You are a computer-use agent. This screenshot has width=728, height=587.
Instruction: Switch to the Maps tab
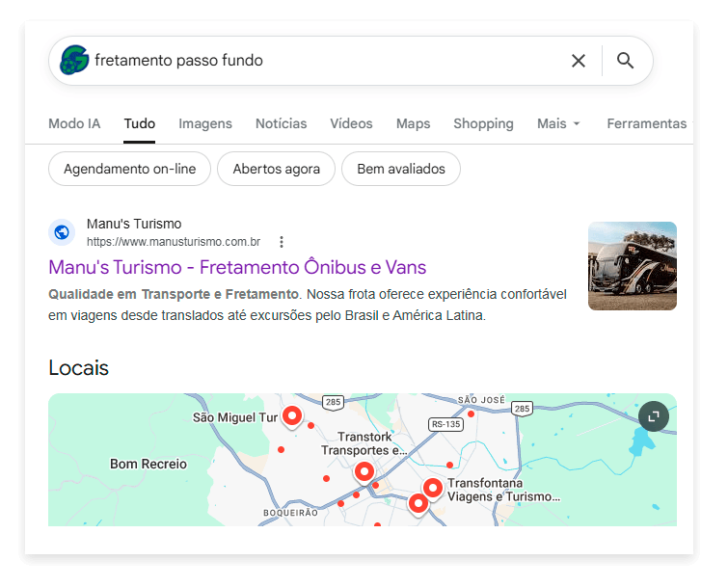tap(413, 123)
